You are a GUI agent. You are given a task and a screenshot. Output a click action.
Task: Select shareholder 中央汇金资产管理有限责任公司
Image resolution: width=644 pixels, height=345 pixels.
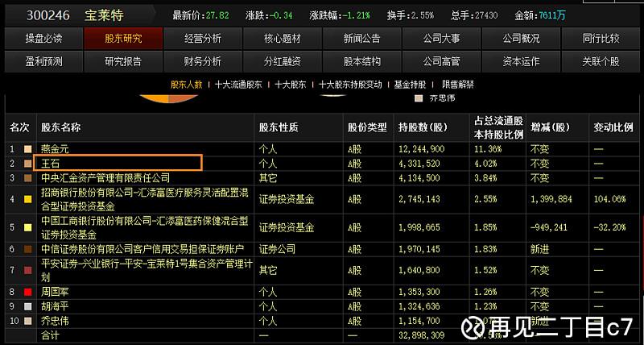[x=105, y=178]
